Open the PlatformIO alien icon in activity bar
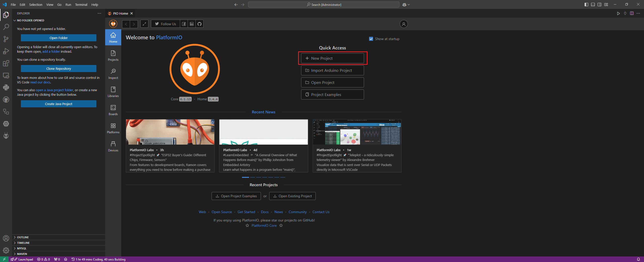This screenshot has width=644, height=262. coord(6,136)
